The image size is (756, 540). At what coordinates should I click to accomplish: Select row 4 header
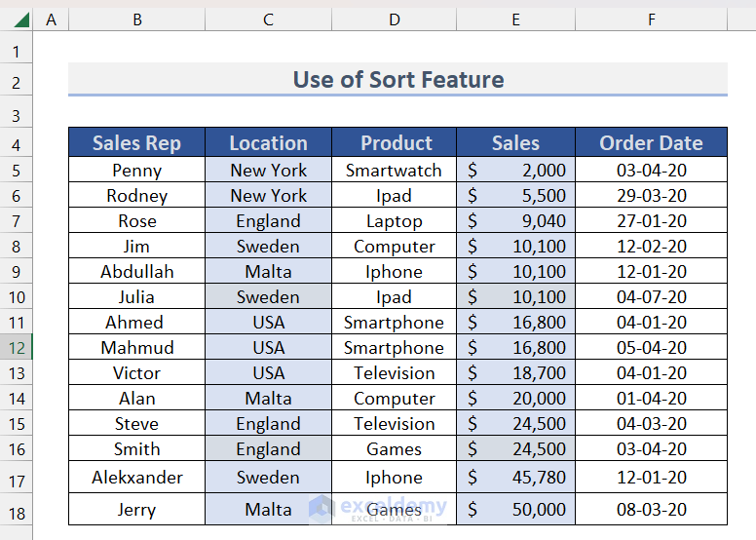16,144
